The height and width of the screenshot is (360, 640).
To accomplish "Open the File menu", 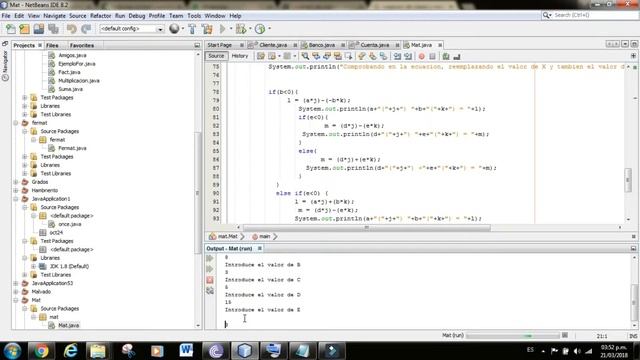I will [x=6, y=16].
